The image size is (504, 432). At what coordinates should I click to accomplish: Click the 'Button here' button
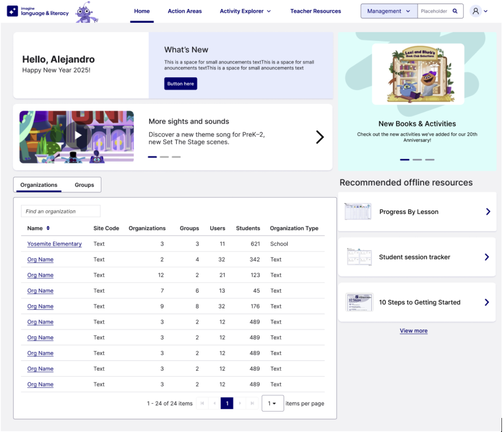click(x=180, y=84)
